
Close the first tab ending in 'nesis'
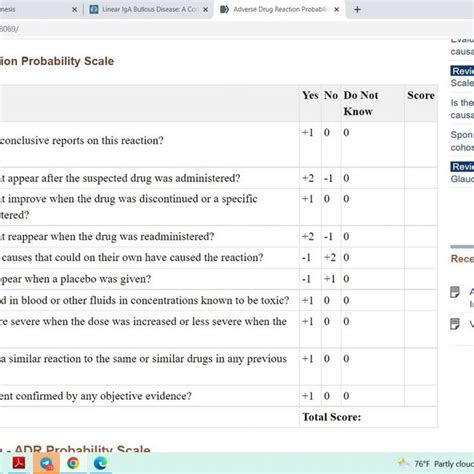75,10
